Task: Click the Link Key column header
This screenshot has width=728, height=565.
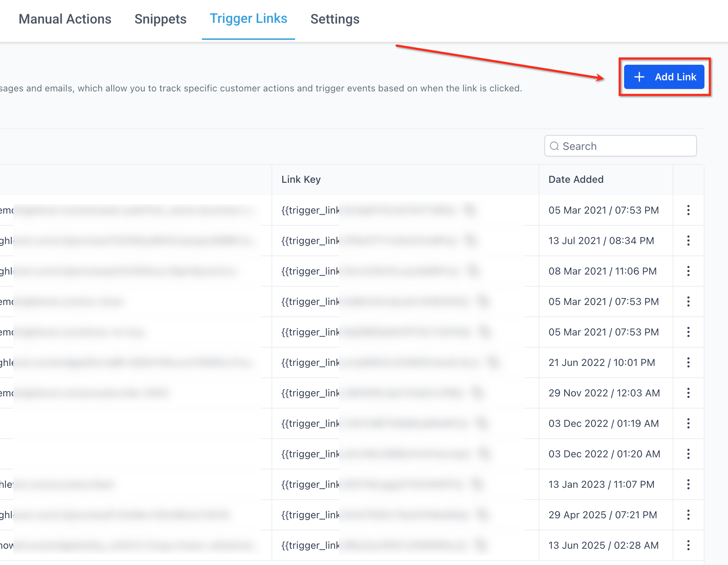Action: 301,179
